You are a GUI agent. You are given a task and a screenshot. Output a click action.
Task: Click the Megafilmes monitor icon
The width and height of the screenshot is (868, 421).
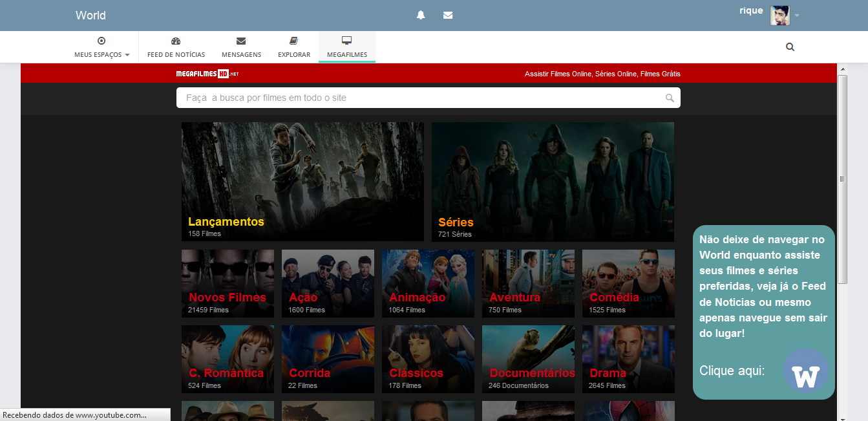tap(346, 40)
